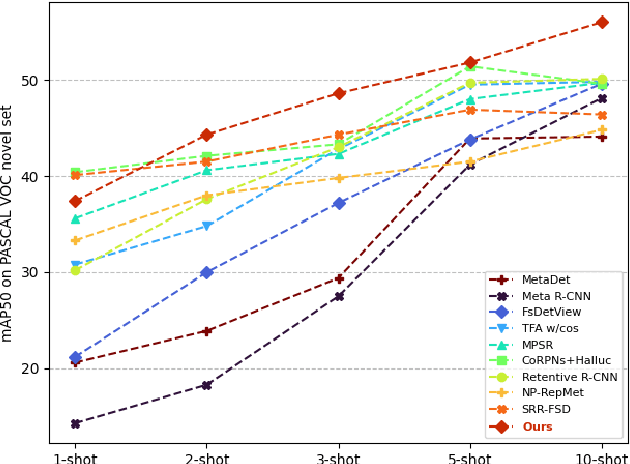This screenshot has width=630, height=464.
Task: Click the FsDetView diamond at 1-shot
Action: point(76,357)
